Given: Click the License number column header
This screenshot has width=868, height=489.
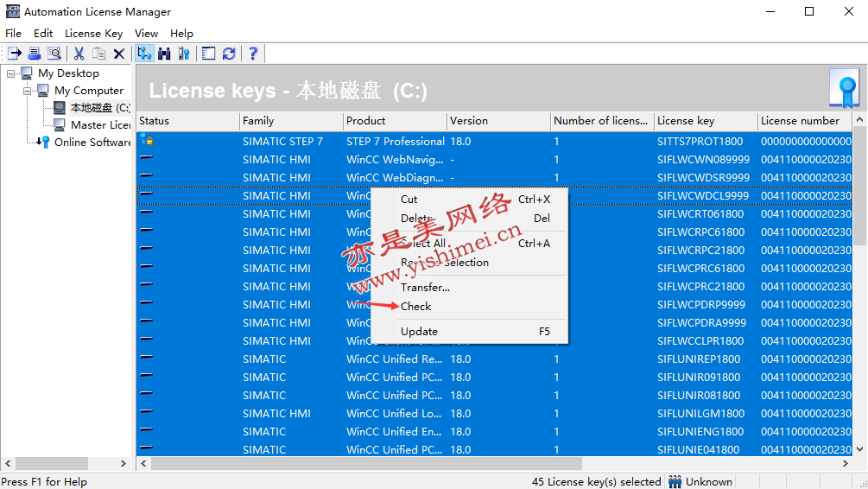Looking at the screenshot, I should pos(806,121).
